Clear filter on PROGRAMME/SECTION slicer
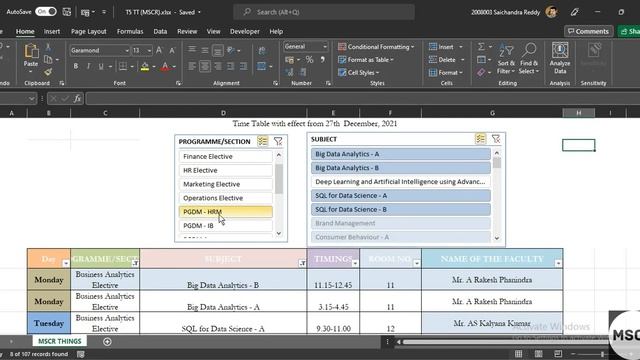 (278, 141)
